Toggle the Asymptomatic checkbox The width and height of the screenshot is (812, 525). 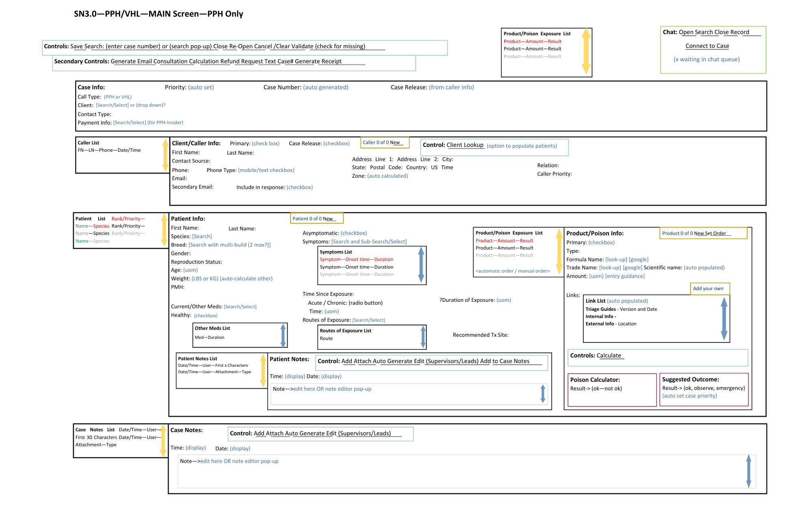[x=354, y=233]
